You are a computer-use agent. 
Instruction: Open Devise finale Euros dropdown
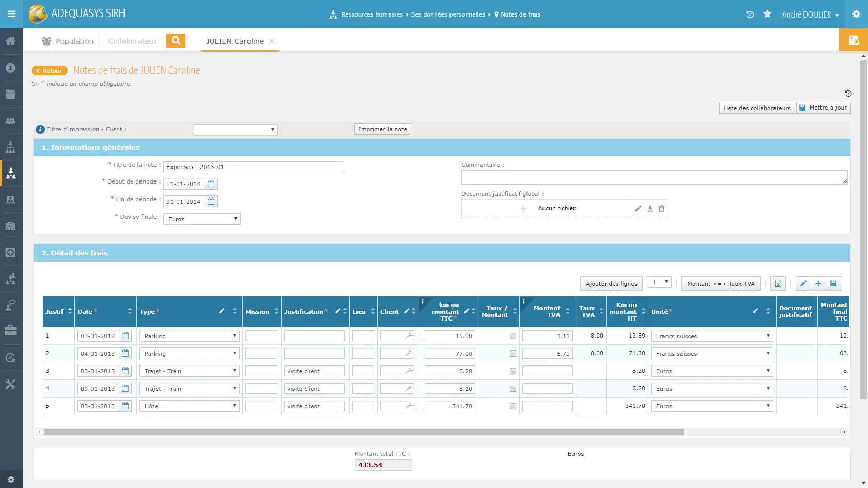(202, 219)
